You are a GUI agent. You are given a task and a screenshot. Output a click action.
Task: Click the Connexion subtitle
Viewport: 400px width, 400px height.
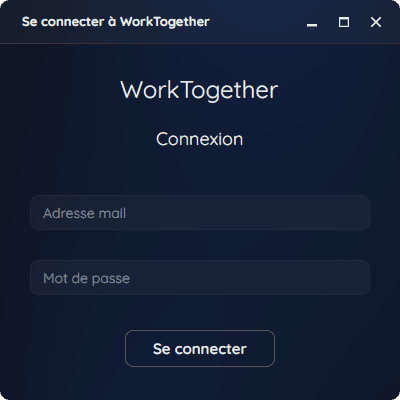199,139
